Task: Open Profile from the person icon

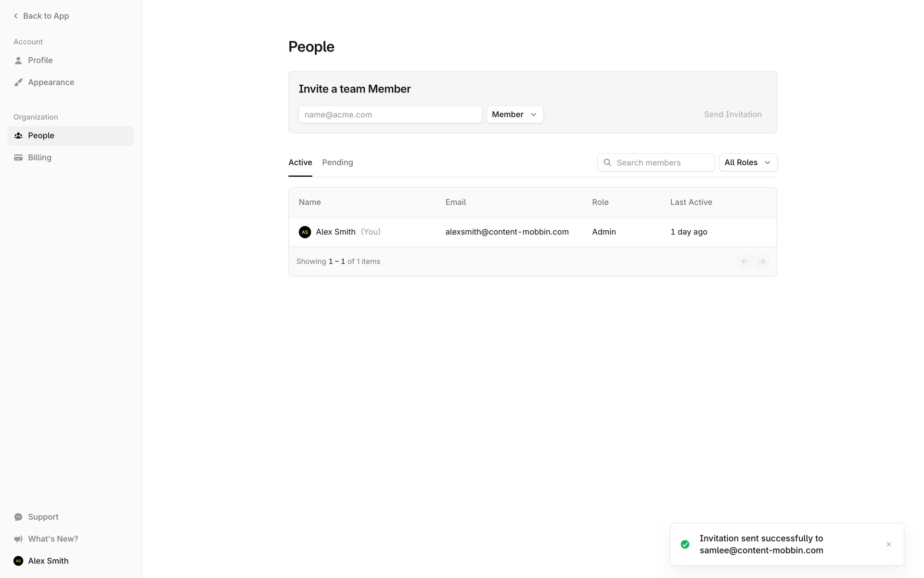Action: tap(18, 61)
